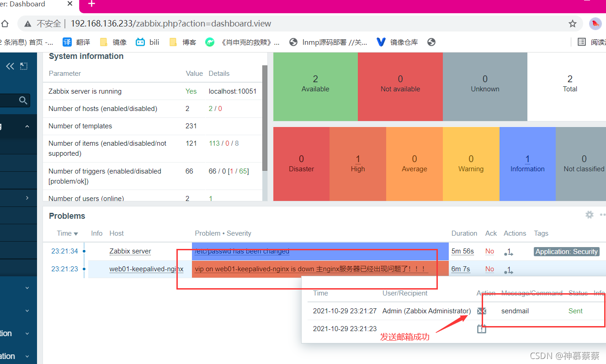
Task: Click the 2021-10-29 23:21:27 popup timestamp
Action: [345, 311]
